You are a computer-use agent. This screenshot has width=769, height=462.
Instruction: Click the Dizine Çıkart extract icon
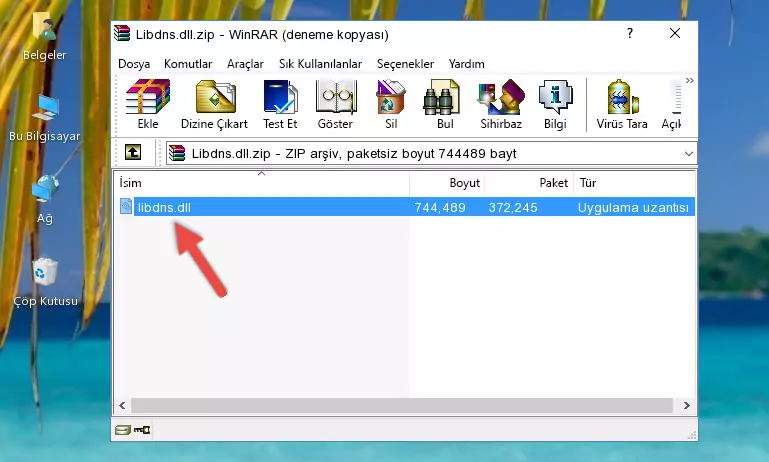click(214, 104)
